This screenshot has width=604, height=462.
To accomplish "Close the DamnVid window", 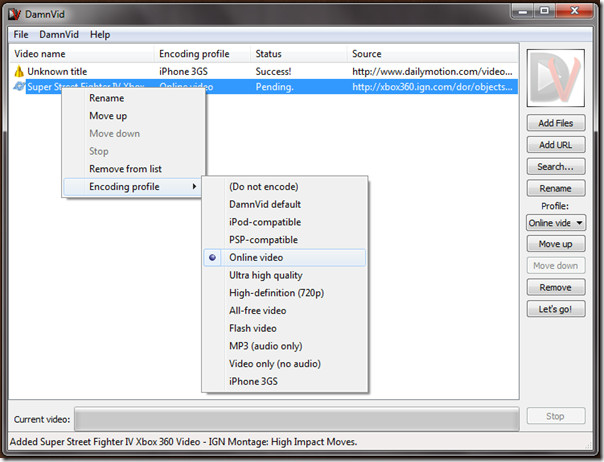I will pyautogui.click(x=574, y=11).
